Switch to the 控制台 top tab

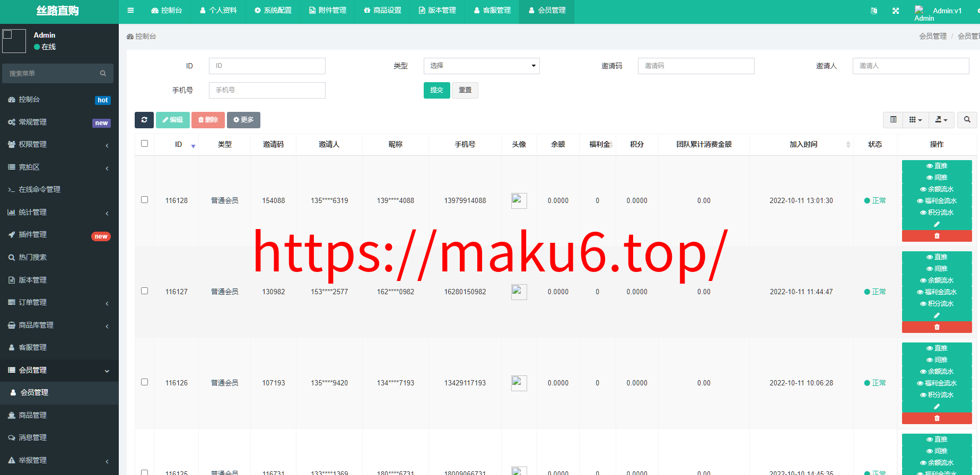point(167,11)
